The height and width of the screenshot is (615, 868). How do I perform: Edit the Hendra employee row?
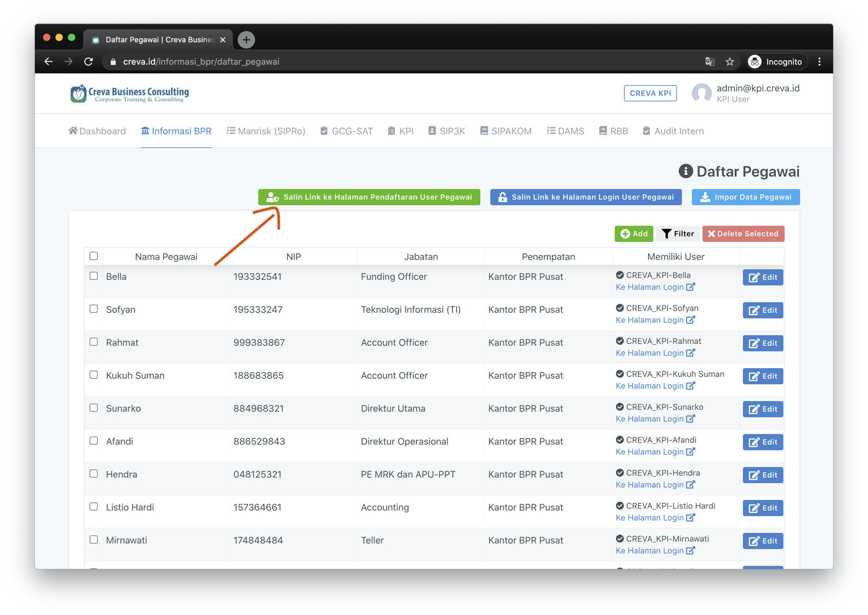(x=763, y=475)
